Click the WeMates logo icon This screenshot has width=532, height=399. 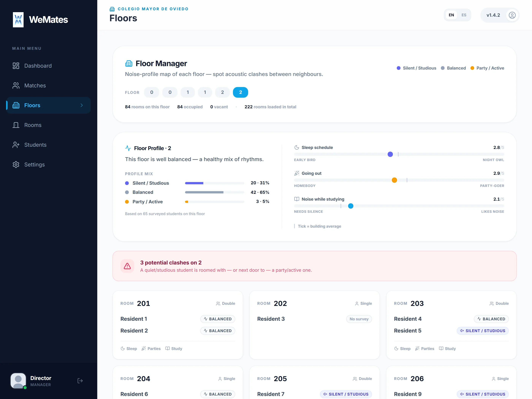(x=18, y=20)
